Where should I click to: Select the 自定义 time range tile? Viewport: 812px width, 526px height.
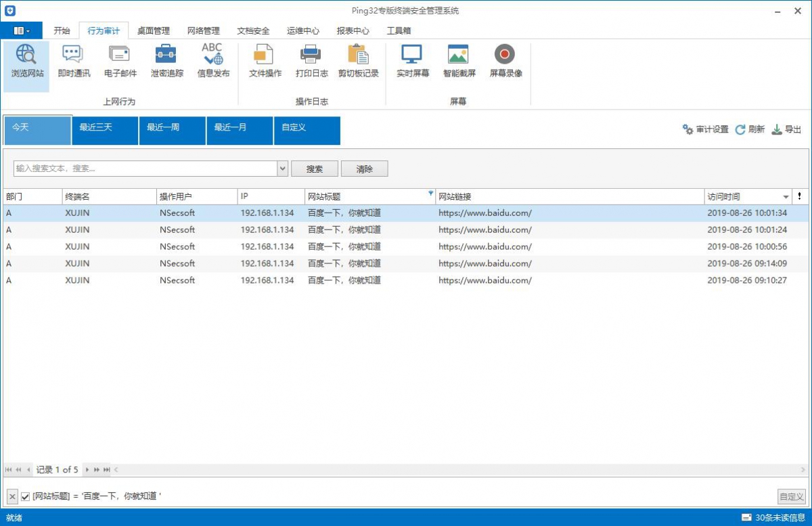[307, 130]
